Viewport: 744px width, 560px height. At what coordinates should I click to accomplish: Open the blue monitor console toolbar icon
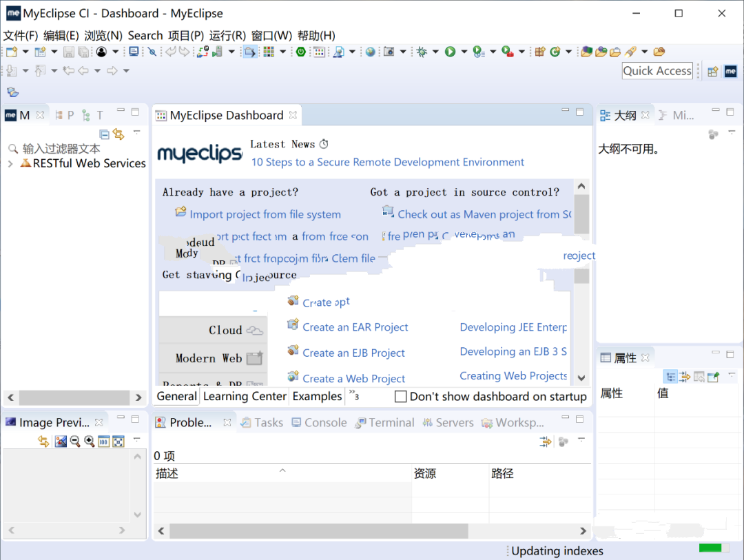pos(134,52)
